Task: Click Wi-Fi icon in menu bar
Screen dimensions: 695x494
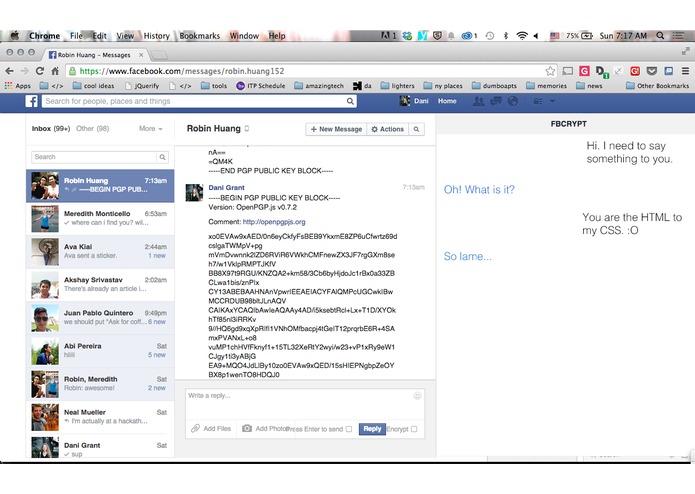Action: [x=522, y=36]
